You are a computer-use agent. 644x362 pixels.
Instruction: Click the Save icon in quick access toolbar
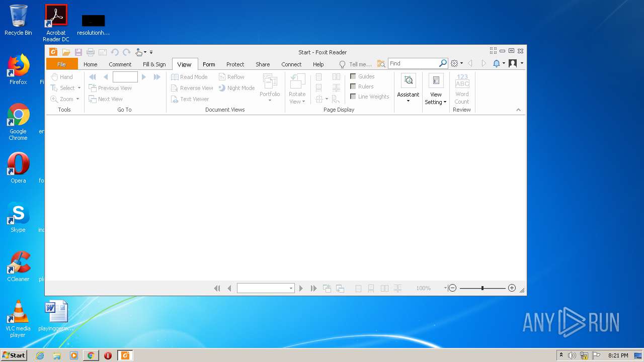(78, 52)
